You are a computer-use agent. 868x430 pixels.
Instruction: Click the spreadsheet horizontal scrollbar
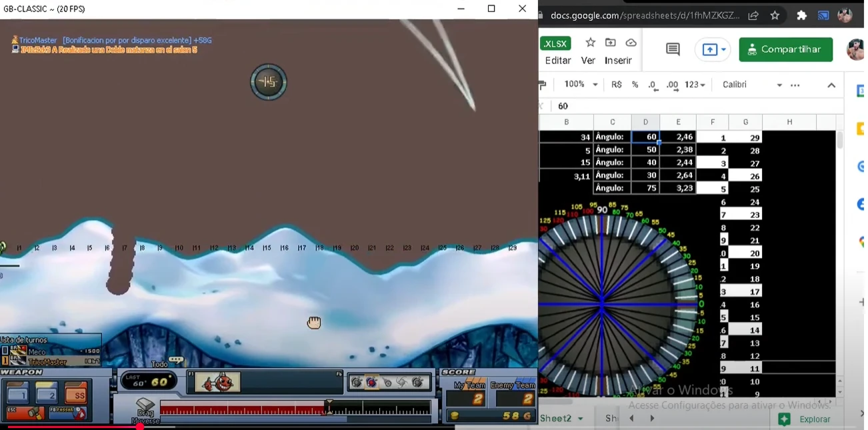point(557,401)
